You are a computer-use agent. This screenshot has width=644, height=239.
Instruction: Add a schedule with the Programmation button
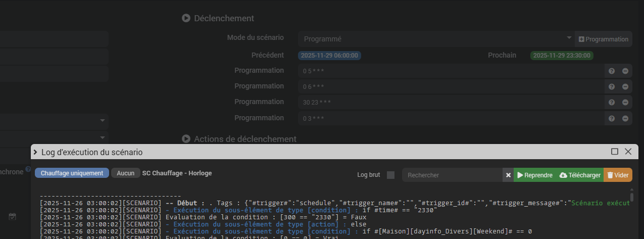(x=603, y=39)
